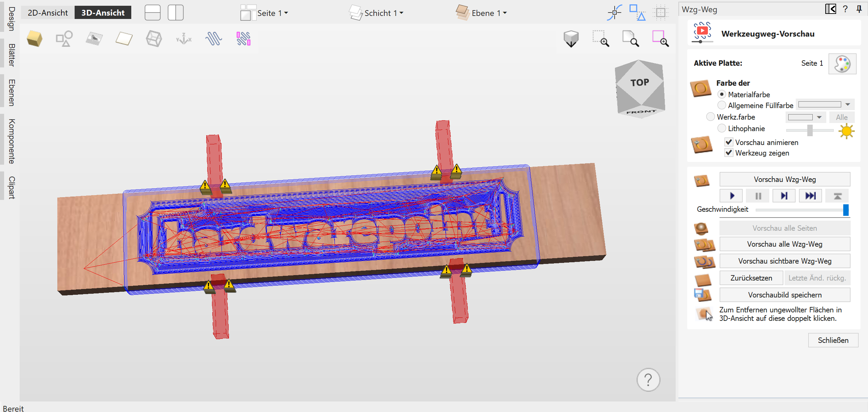Click the dotted square snap icon
This screenshot has height=412, width=868.
(x=660, y=13)
